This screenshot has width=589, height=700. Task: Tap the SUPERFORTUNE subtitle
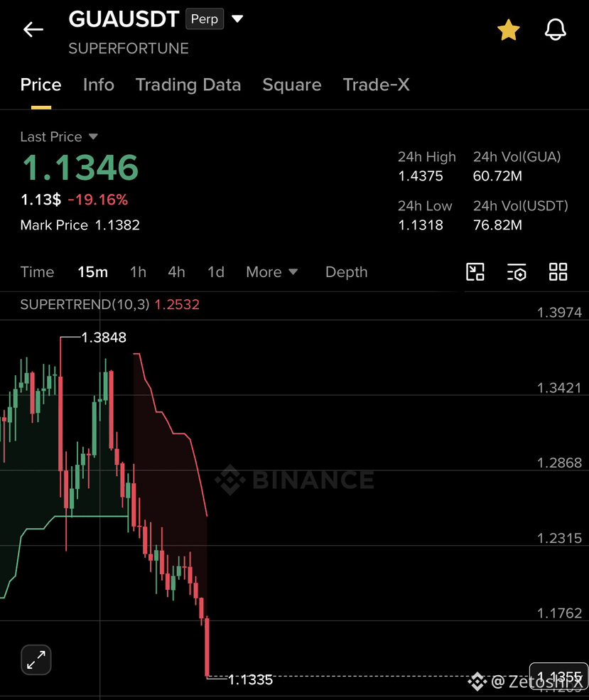[x=129, y=48]
